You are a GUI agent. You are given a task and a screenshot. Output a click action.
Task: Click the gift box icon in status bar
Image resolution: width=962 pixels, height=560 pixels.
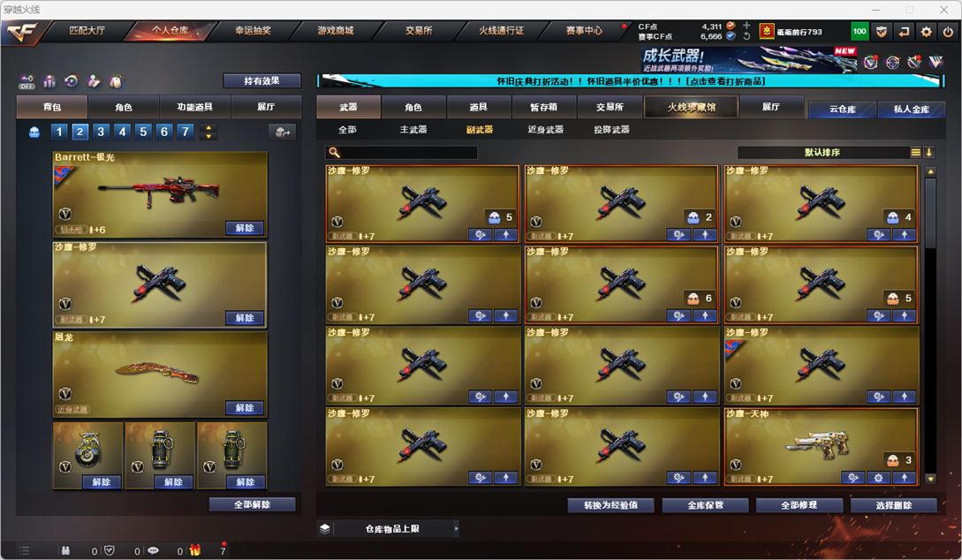[x=195, y=550]
